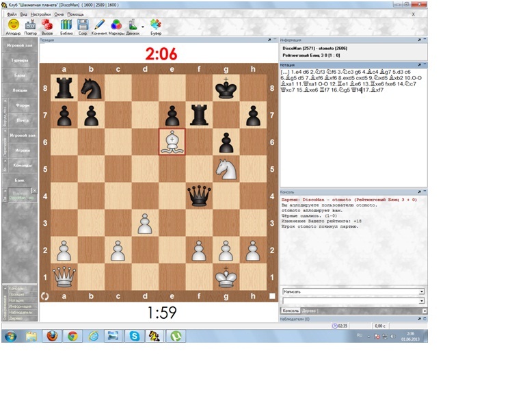Open the Библио library books icon
The width and height of the screenshot is (525, 420).
(66, 25)
